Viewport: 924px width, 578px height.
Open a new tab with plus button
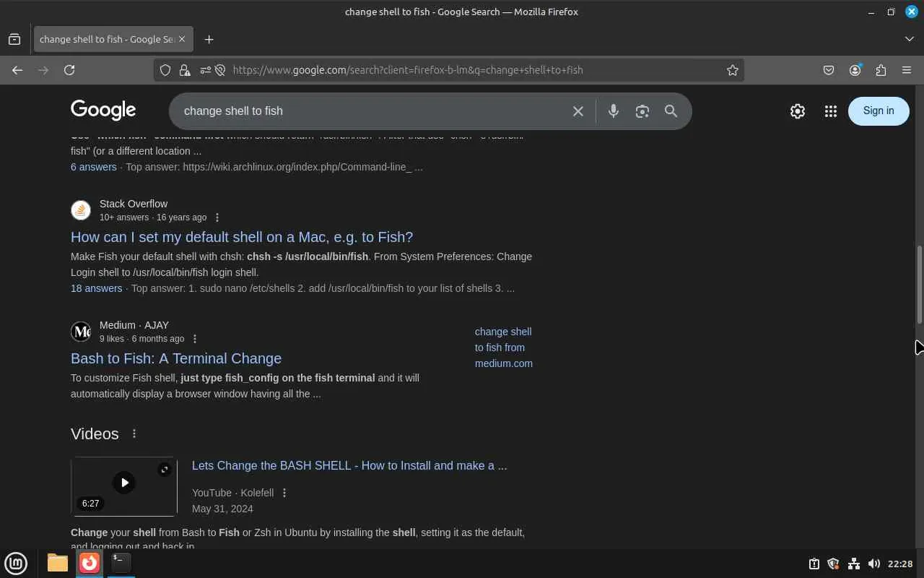pos(209,39)
